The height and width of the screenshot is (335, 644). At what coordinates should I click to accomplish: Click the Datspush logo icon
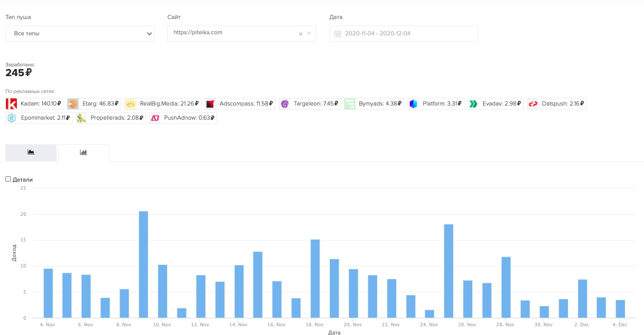coord(533,103)
